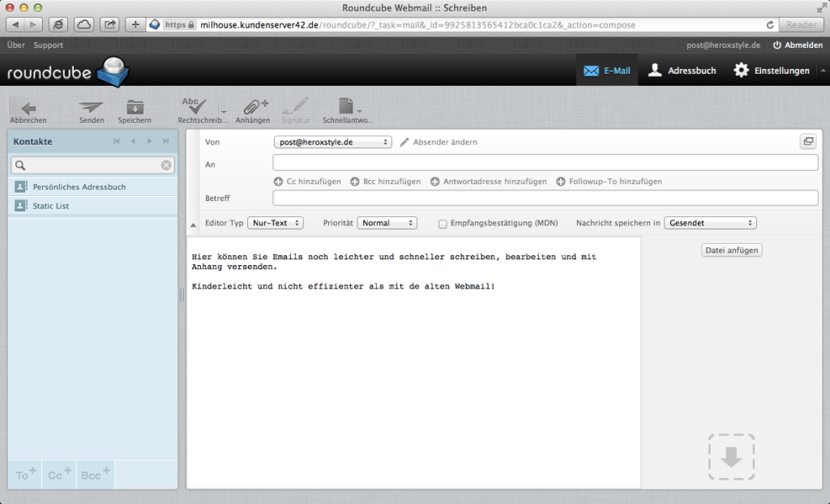Viewport: 830px width, 504px height.
Task: Click the Senden paper plane icon
Action: 92,109
